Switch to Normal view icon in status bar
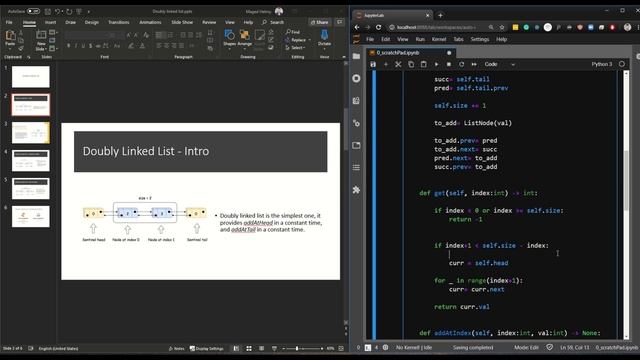Screen dimensions: 640x360 pos(236,349)
